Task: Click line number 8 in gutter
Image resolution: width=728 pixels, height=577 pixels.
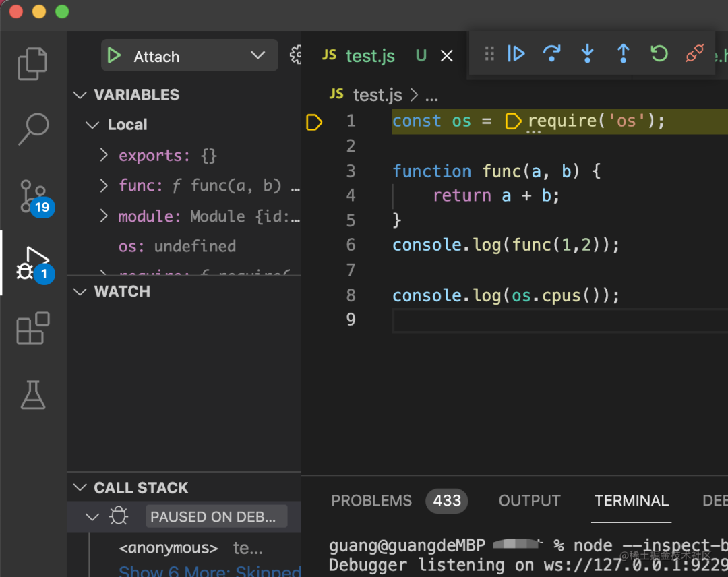Action: (x=351, y=295)
